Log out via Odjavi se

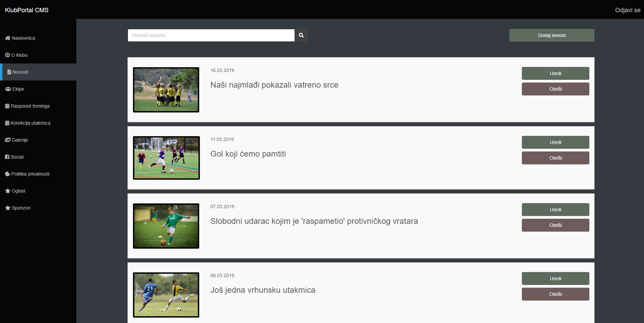[628, 10]
